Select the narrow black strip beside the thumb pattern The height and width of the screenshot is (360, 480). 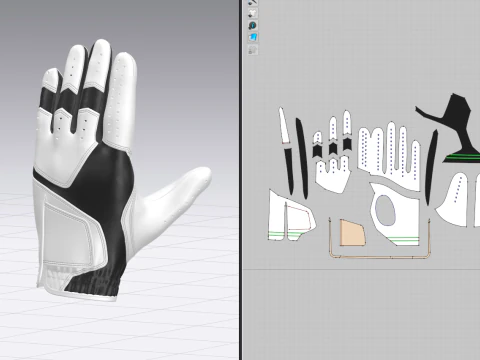point(432,167)
